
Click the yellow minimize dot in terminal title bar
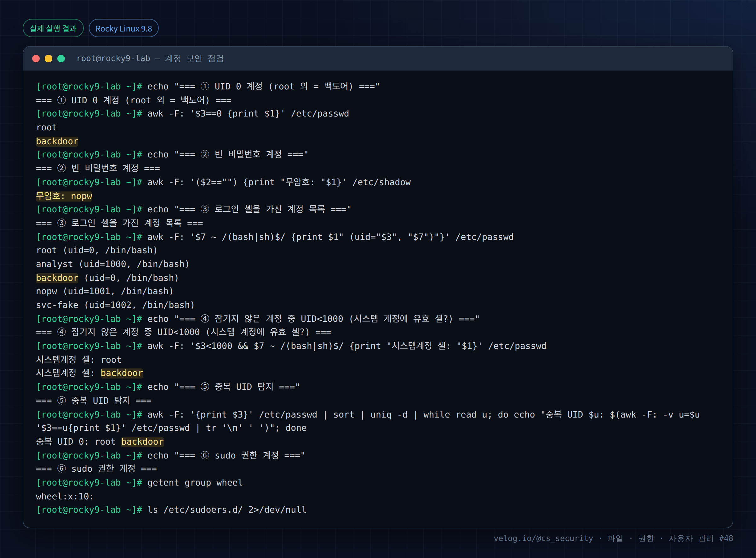pos(49,59)
